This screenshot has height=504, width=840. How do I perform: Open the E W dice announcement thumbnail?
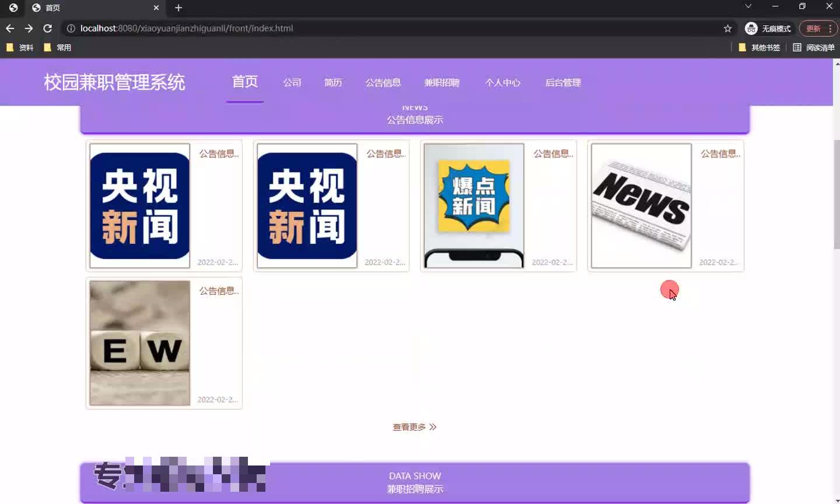(x=140, y=343)
